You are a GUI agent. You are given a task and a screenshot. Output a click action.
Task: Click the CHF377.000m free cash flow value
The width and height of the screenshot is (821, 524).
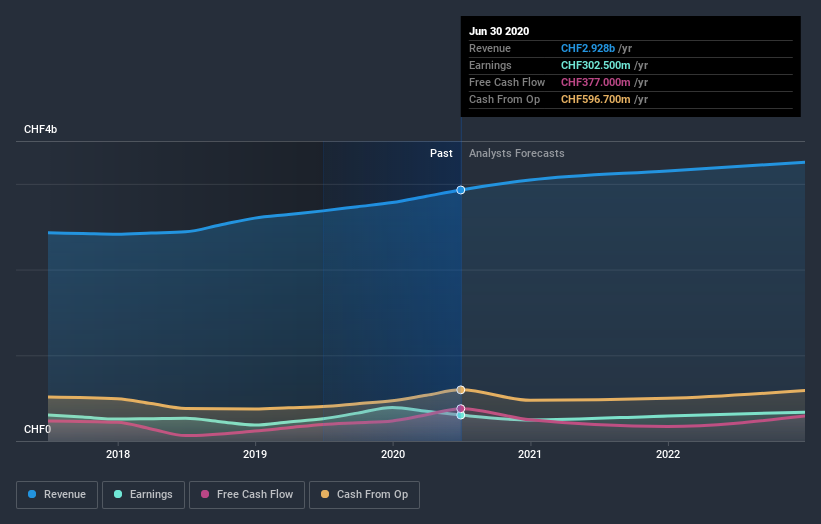point(595,82)
